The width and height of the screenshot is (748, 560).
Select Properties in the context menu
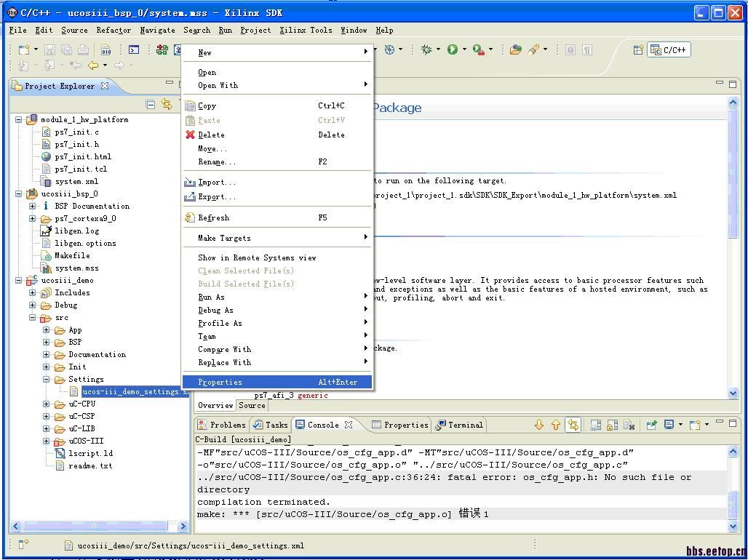tap(220, 382)
